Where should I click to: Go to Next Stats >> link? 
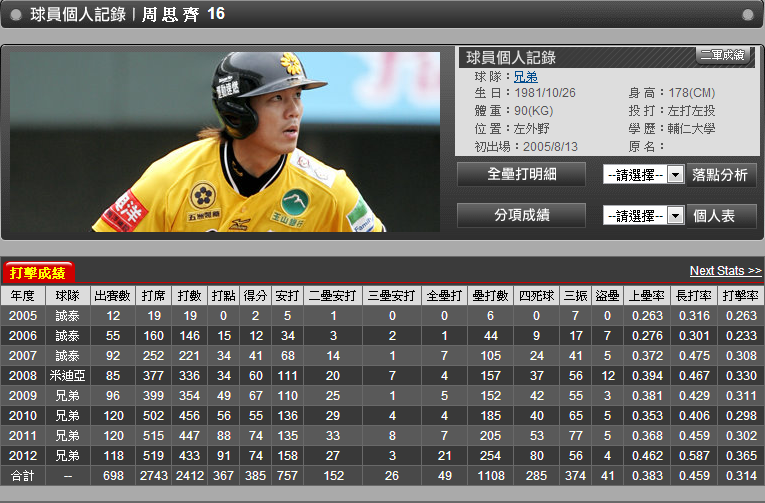click(x=725, y=271)
